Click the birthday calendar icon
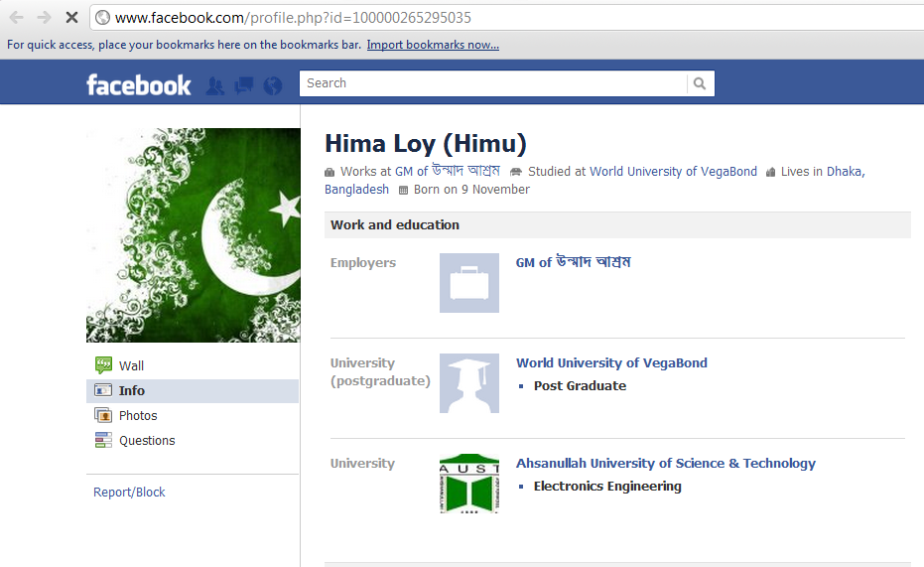Image resolution: width=924 pixels, height=567 pixels. click(x=403, y=190)
